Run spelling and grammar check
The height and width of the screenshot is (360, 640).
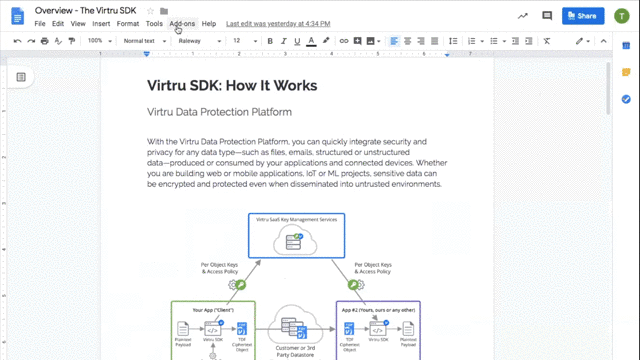(58, 41)
